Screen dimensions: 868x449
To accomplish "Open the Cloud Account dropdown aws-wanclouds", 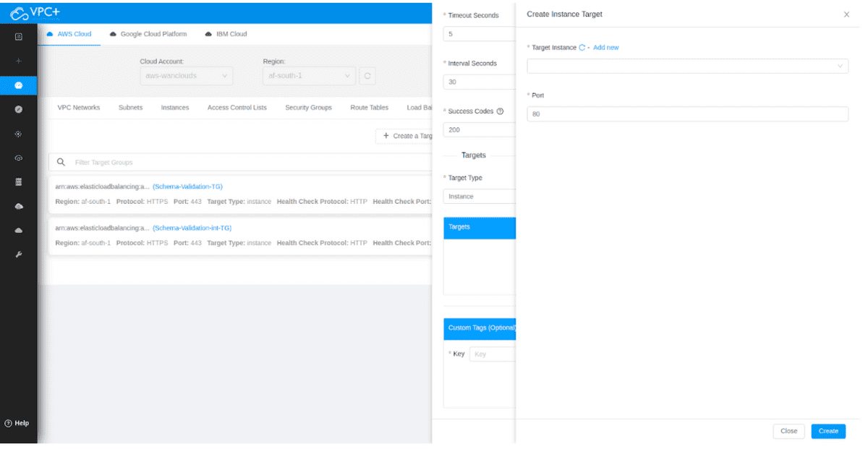I will 186,75.
